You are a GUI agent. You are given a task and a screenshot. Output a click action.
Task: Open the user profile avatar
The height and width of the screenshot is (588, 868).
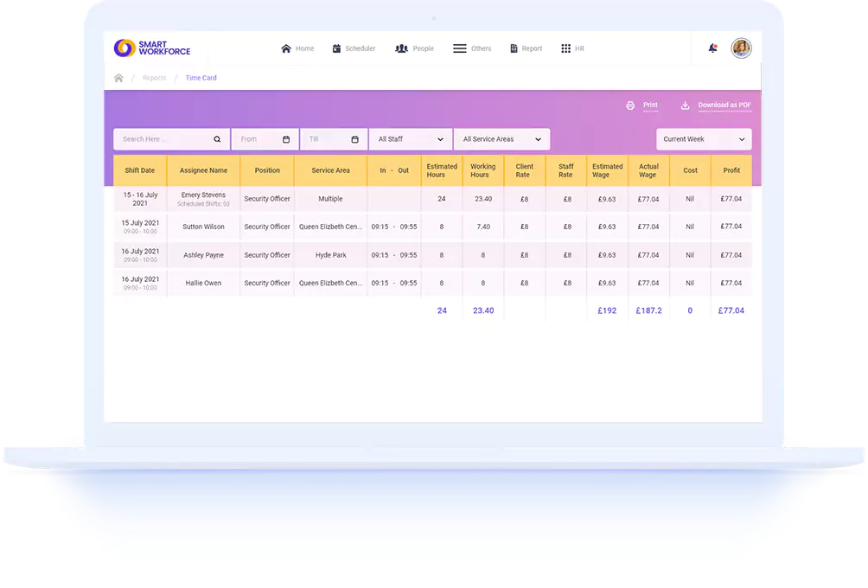(x=741, y=48)
